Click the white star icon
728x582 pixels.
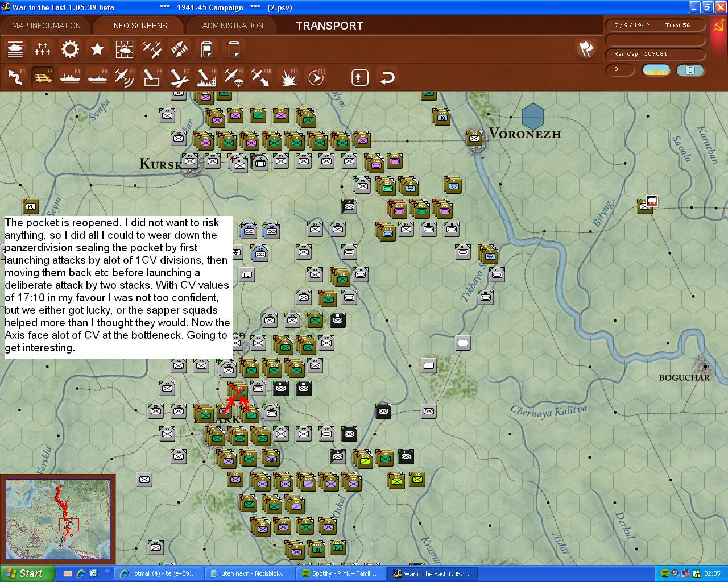tap(97, 49)
